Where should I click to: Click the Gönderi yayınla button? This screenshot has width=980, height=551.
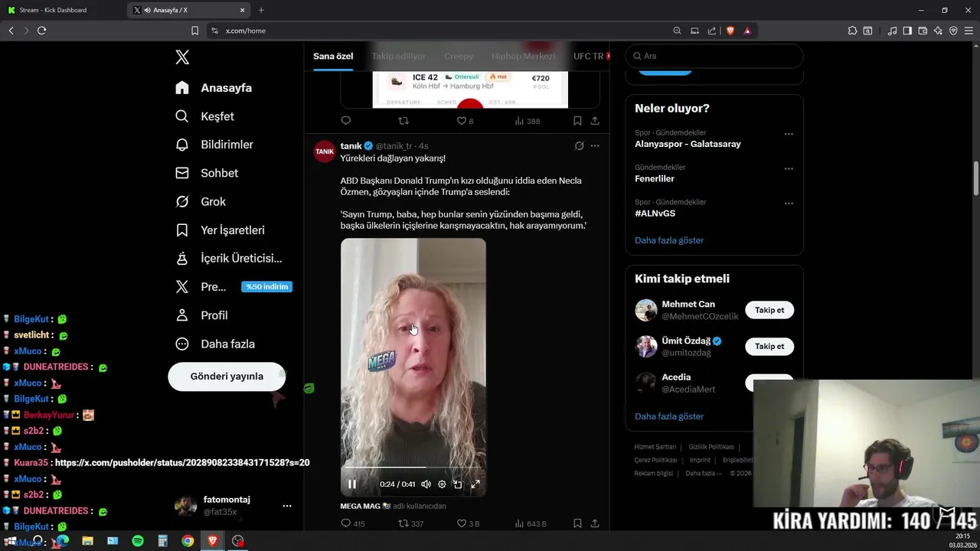227,377
